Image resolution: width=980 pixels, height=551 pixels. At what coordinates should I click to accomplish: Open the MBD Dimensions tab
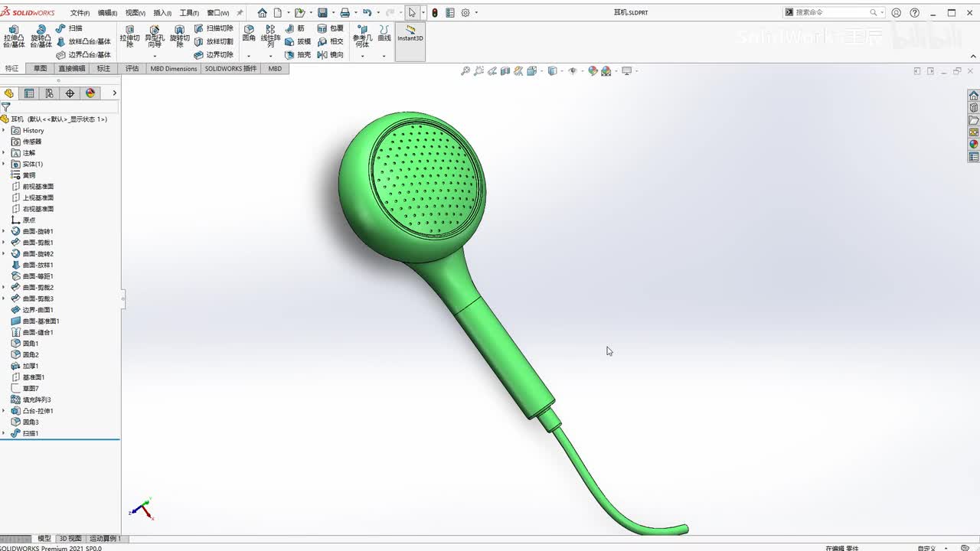(174, 69)
